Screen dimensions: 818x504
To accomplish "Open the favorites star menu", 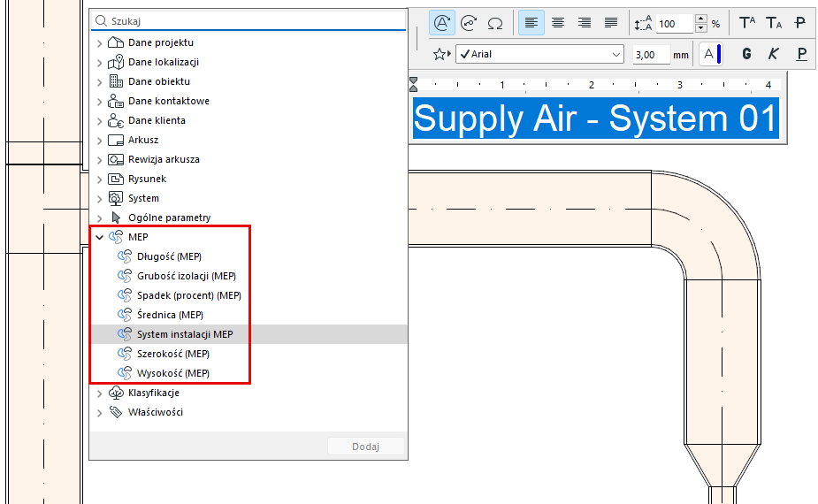I will point(441,54).
